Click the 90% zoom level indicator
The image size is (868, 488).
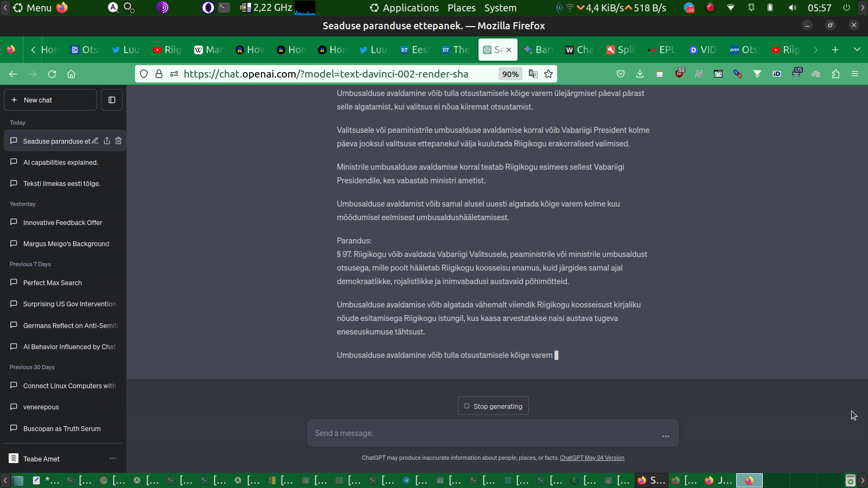[x=510, y=74]
